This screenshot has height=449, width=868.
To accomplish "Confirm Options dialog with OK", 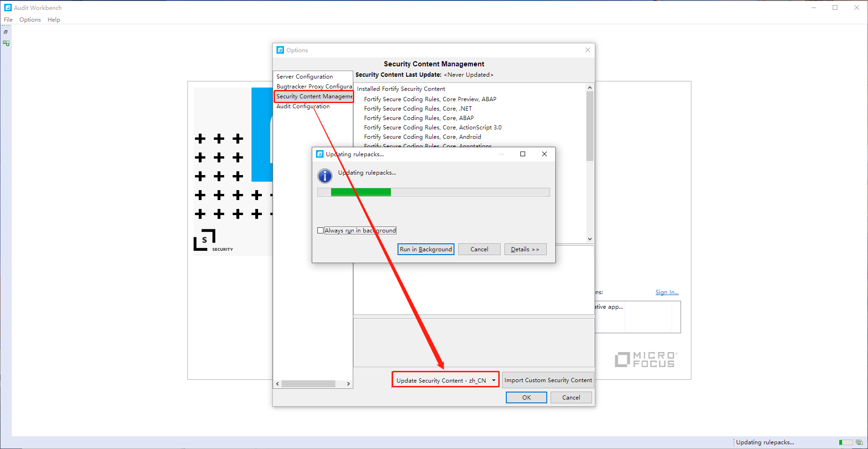I will click(527, 398).
